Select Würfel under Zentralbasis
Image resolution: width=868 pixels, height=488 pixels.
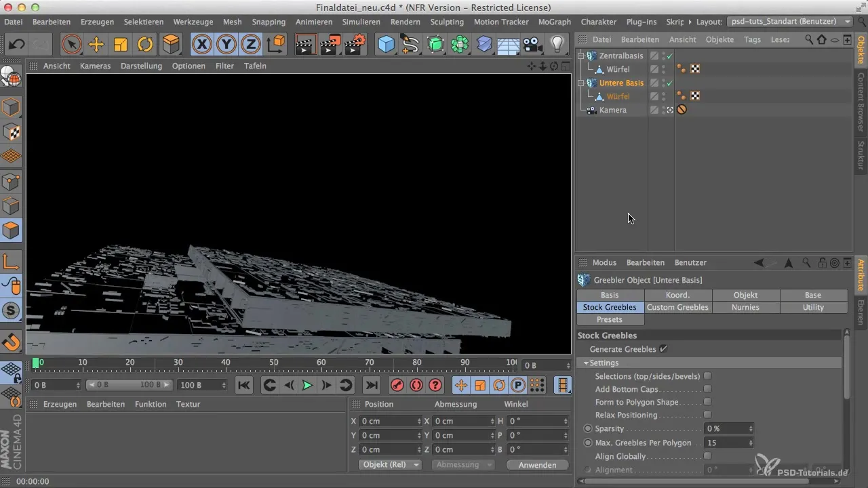click(618, 69)
